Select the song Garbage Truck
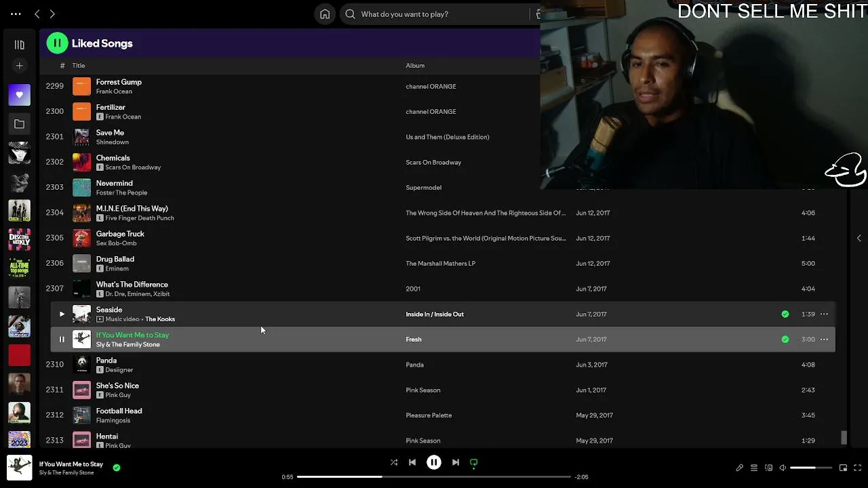The image size is (868, 488). [x=120, y=234]
